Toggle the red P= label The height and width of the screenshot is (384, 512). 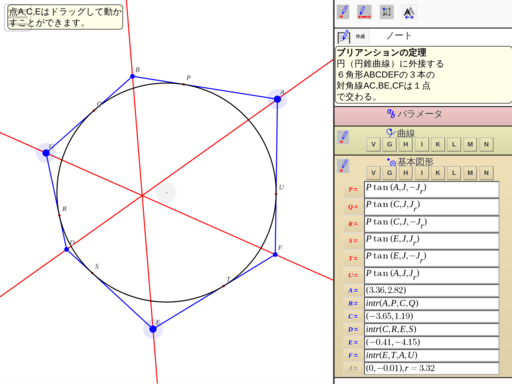(353, 190)
